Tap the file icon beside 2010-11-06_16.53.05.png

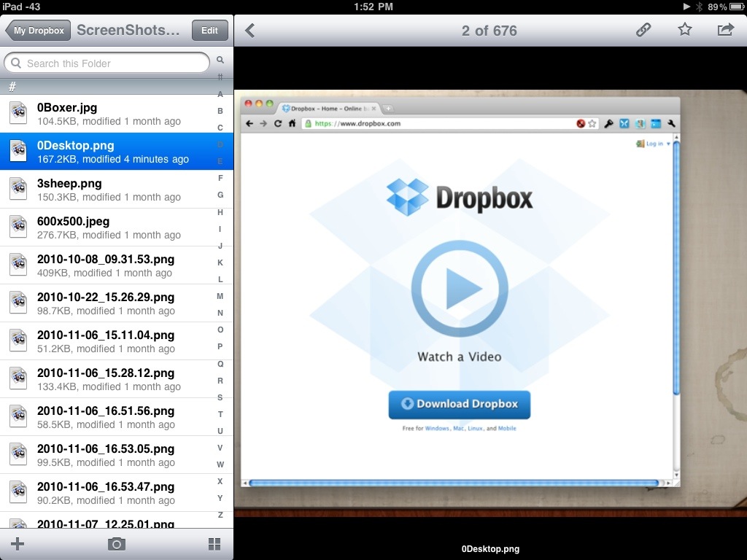pyautogui.click(x=18, y=454)
